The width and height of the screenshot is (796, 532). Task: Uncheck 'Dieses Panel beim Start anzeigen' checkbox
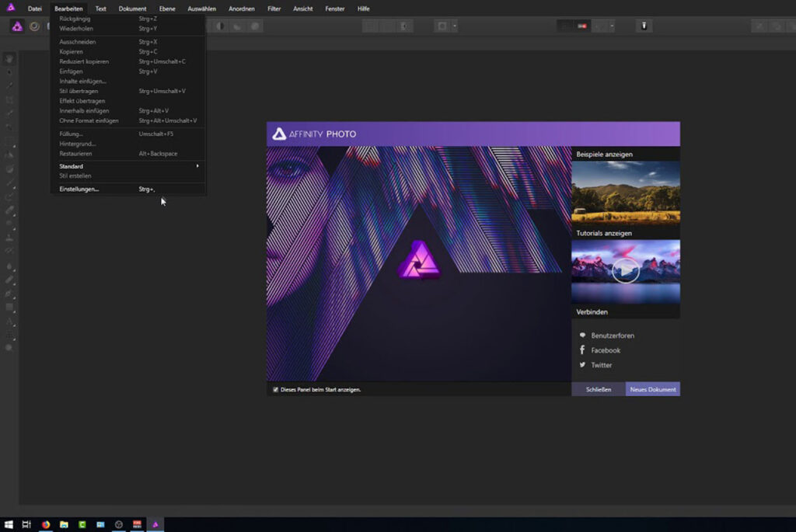coord(275,389)
